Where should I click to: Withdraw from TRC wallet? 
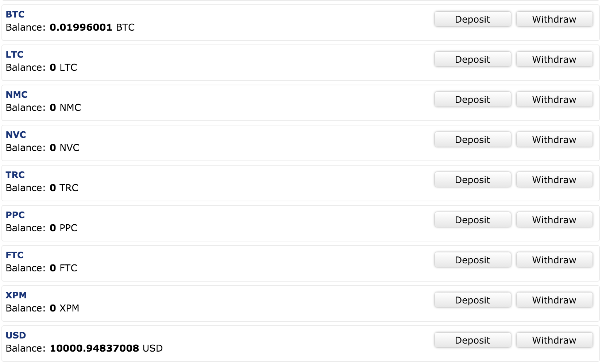tap(554, 180)
